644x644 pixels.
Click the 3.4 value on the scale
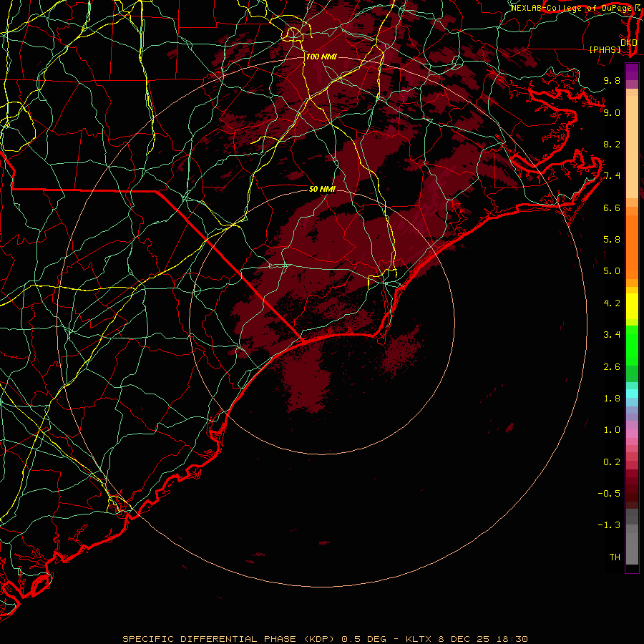(x=612, y=335)
